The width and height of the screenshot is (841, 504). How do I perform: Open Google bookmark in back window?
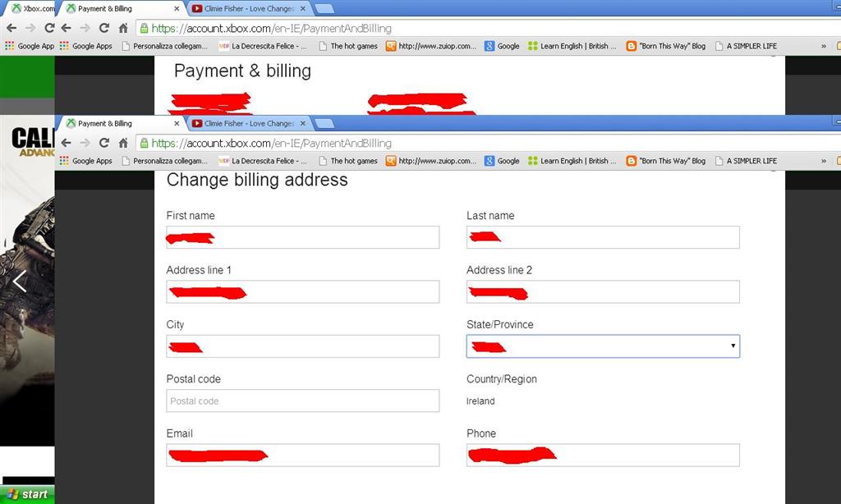click(x=502, y=46)
